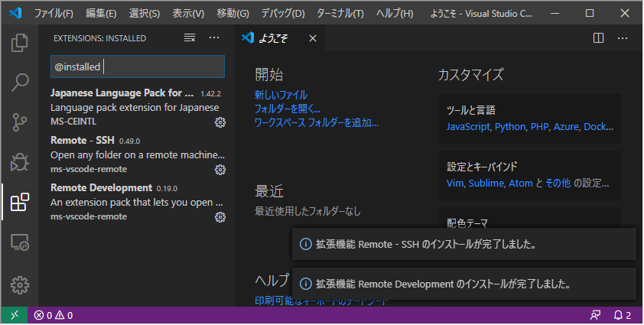This screenshot has height=325, width=644.
Task: Open the Debug view in activity bar
Action: tap(19, 162)
